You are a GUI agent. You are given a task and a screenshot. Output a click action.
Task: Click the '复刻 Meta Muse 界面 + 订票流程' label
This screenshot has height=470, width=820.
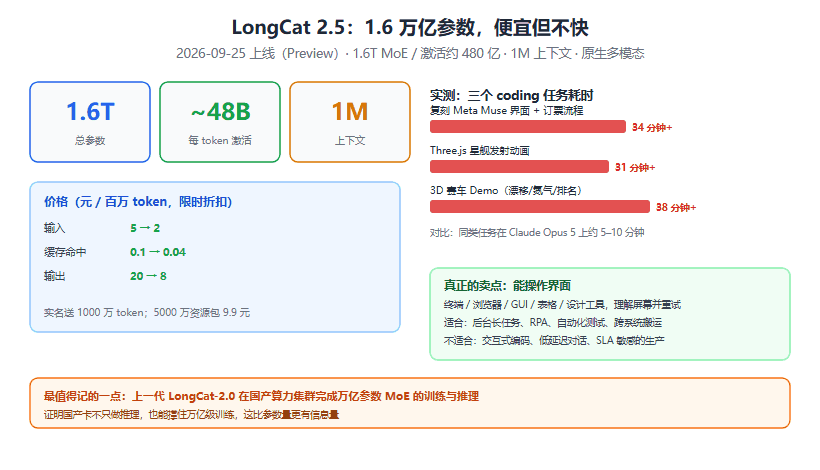[x=506, y=111]
